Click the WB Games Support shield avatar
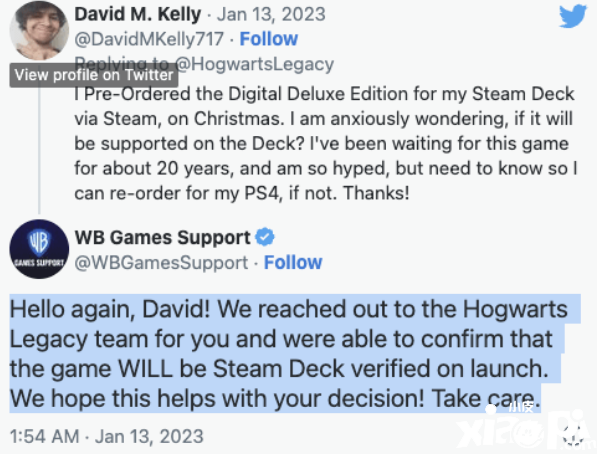Image resolution: width=599 pixels, height=454 pixels. [39, 249]
